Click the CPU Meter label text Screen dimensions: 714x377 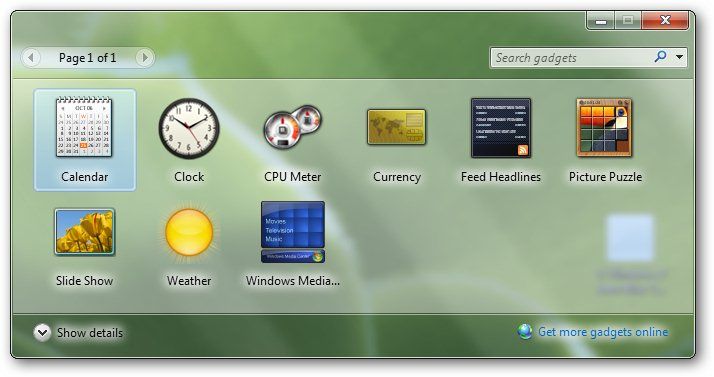point(293,177)
